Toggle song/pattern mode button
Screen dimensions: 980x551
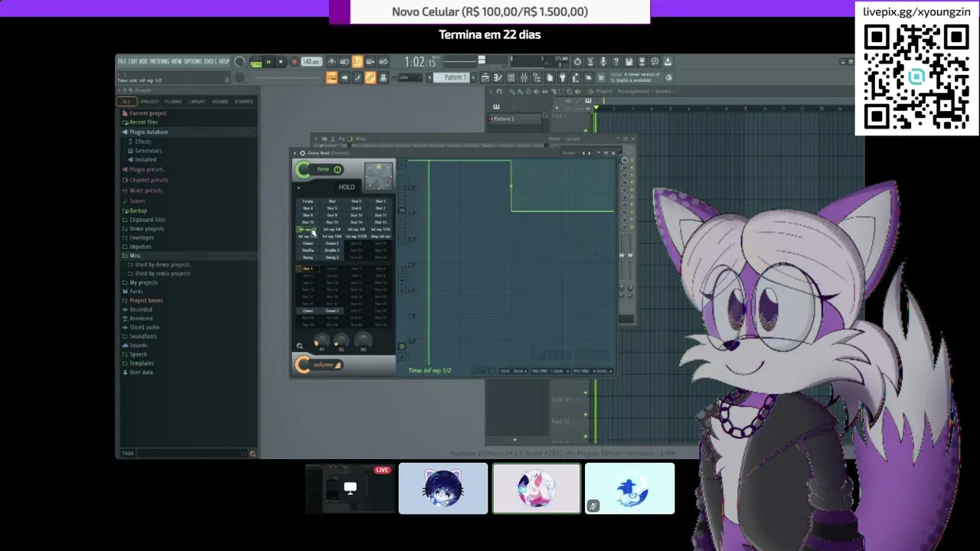255,63
